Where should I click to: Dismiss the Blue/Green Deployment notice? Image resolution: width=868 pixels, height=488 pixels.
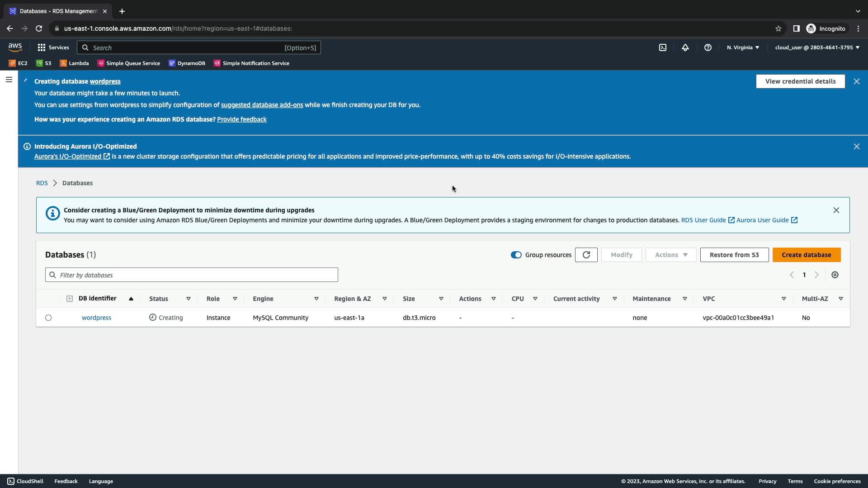[x=836, y=210]
